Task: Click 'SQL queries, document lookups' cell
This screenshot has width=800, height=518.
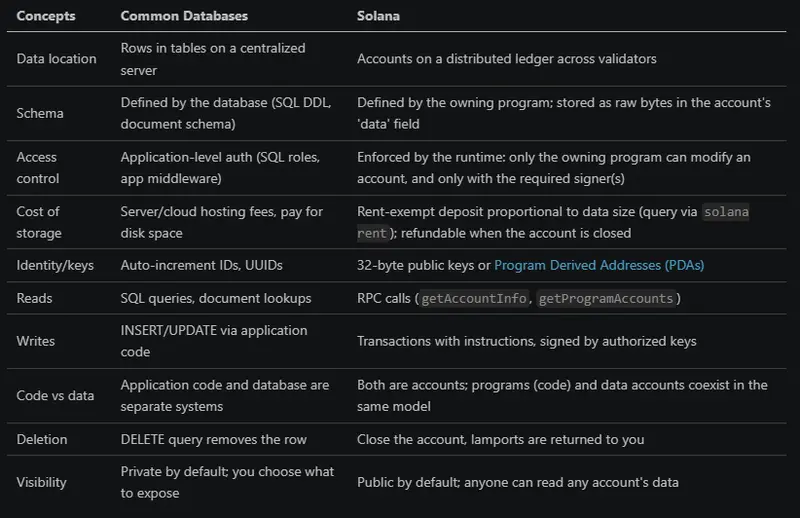Action: point(216,298)
